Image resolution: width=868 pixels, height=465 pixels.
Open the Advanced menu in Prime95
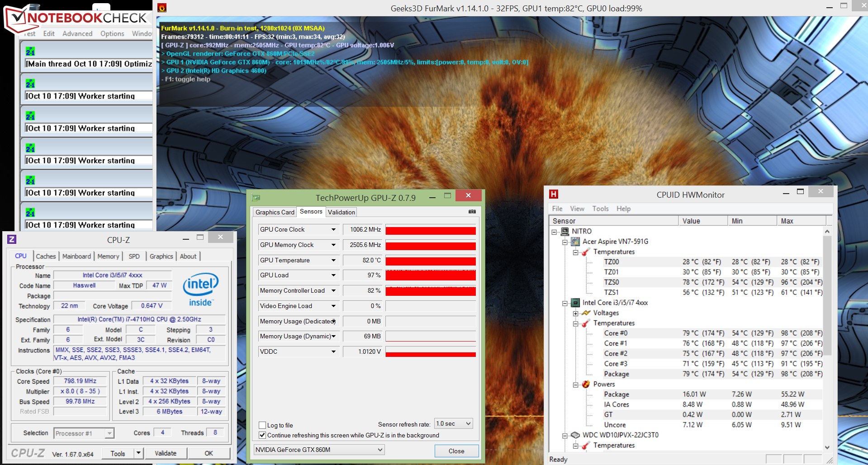pos(77,33)
